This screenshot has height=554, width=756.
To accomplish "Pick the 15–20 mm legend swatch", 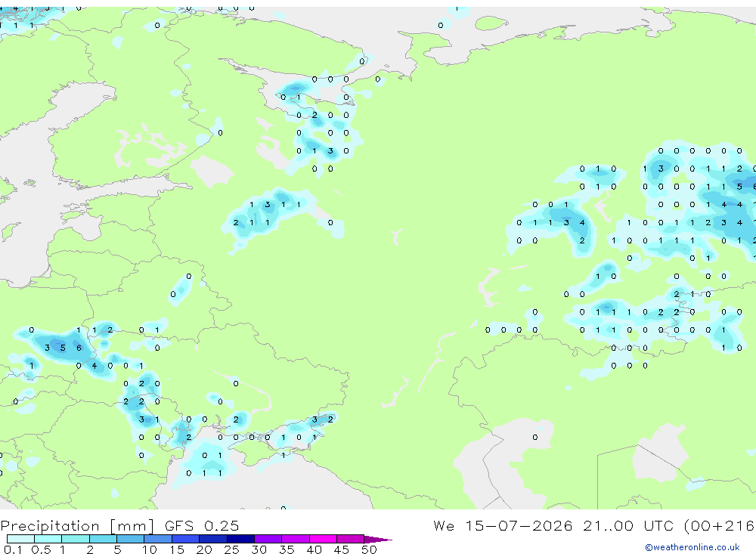I will [x=186, y=539].
